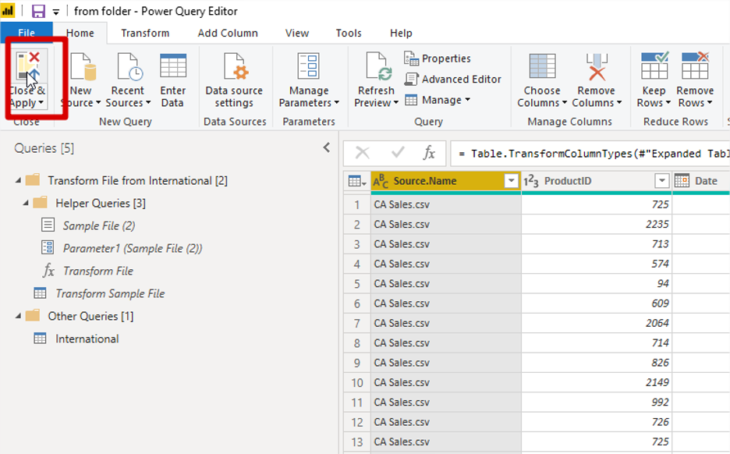Collapse the Queries pane with chevron
Viewport: 730px width, 454px height.
(x=326, y=148)
